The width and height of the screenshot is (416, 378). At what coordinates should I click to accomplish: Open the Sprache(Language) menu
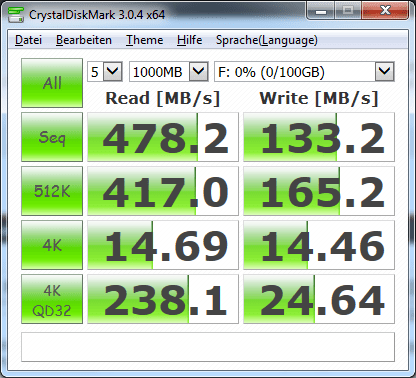[x=267, y=40]
